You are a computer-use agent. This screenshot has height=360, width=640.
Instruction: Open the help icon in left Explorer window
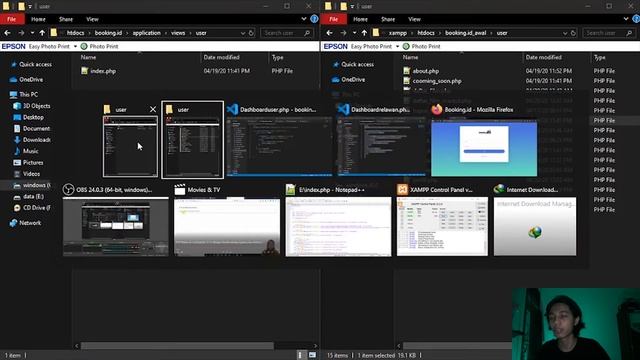pos(314,19)
